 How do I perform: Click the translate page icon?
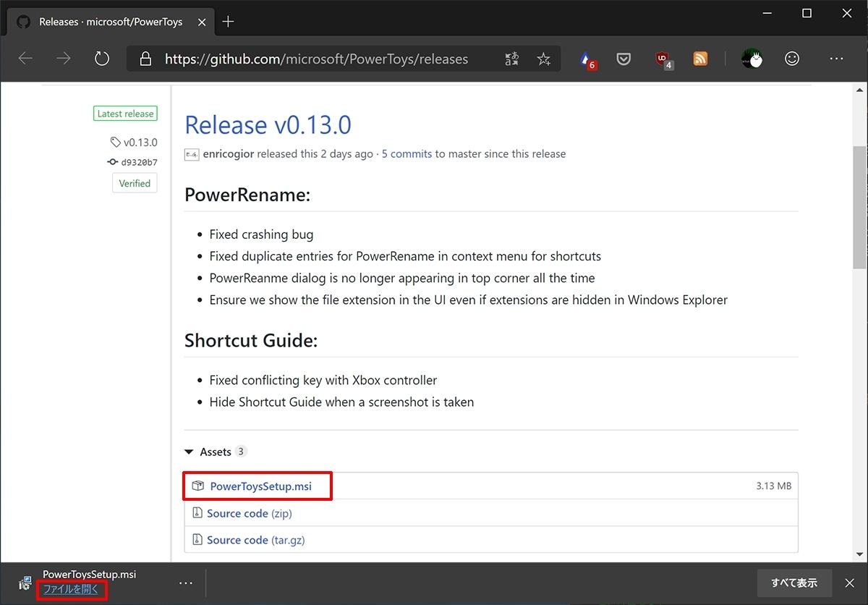[x=512, y=59]
